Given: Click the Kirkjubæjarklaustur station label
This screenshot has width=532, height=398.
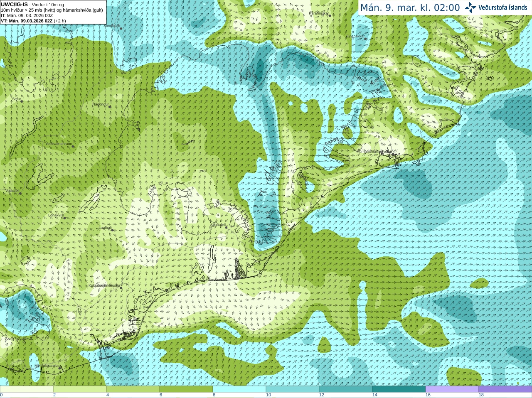Looking at the screenshot, I should point(104,285).
